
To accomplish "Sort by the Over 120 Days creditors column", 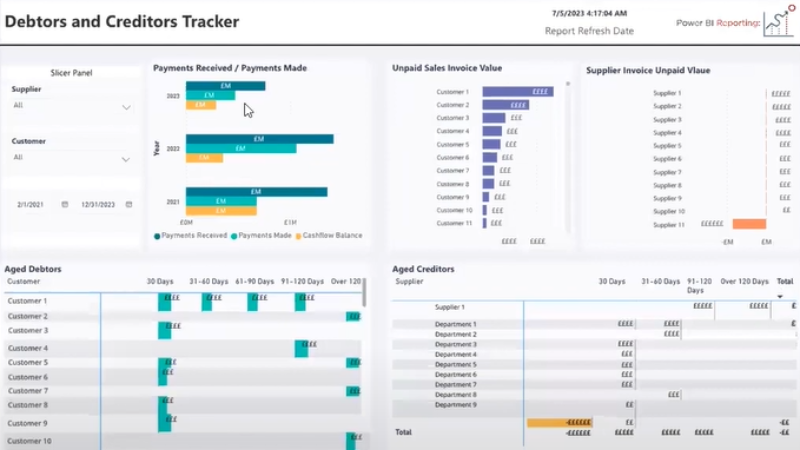I will (744, 282).
